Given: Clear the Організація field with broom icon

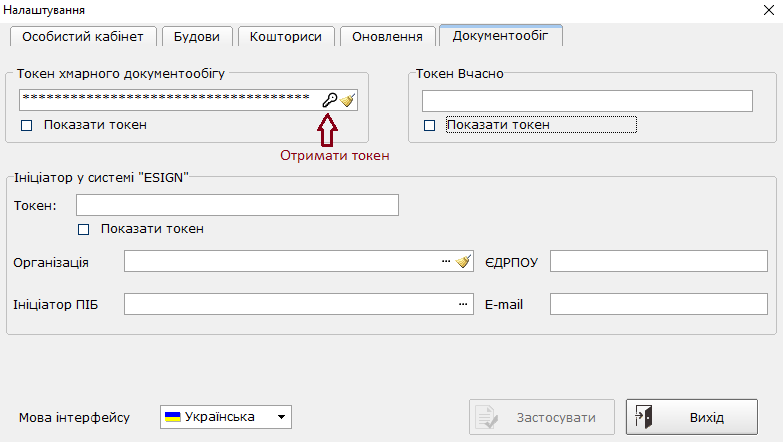Looking at the screenshot, I should point(463,261).
